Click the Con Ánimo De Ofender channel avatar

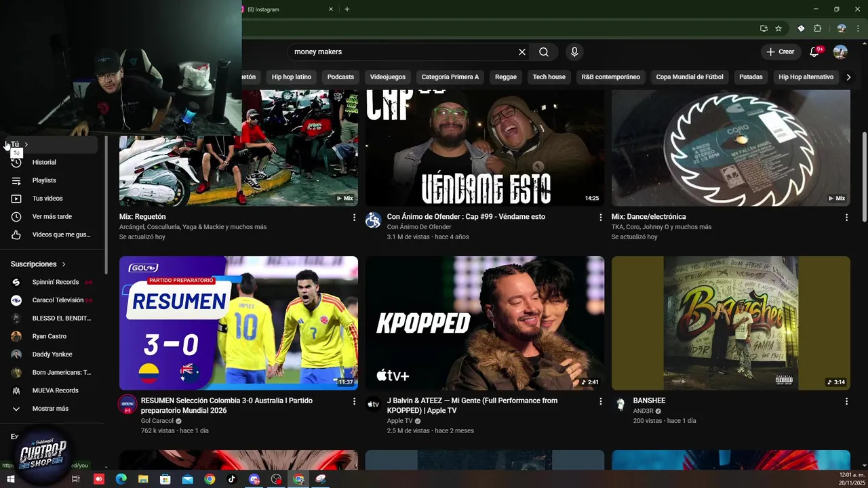pos(374,220)
